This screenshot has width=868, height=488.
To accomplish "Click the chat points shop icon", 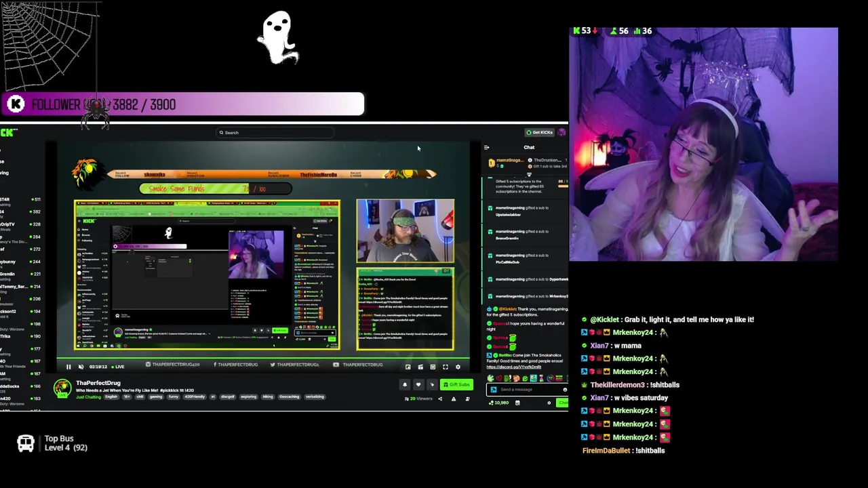I will coord(517,403).
